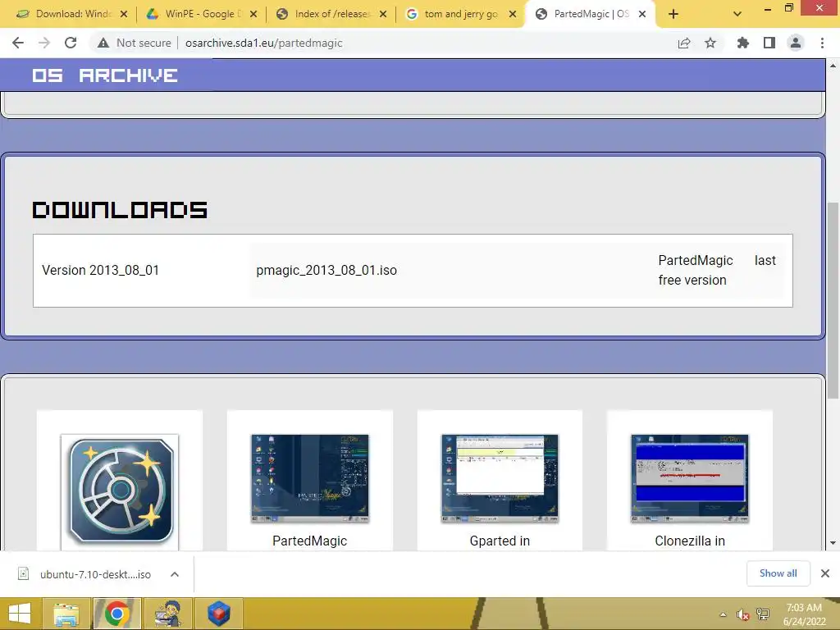Show hidden system tray icons
Image resolution: width=840 pixels, height=630 pixels.
coord(723,614)
